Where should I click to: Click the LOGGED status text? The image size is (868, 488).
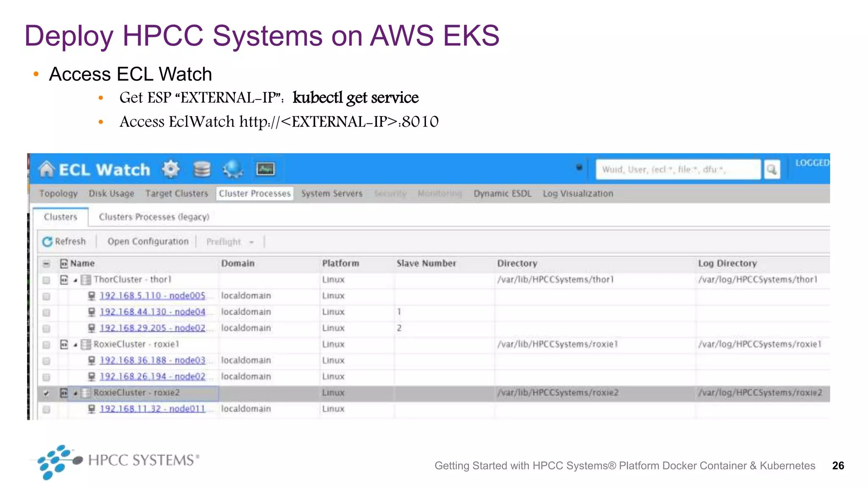pos(812,163)
